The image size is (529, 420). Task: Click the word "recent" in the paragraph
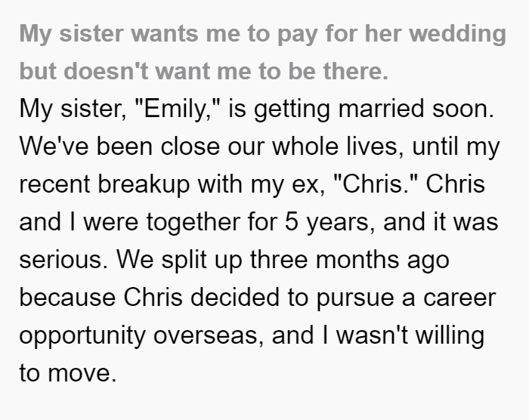tap(54, 184)
